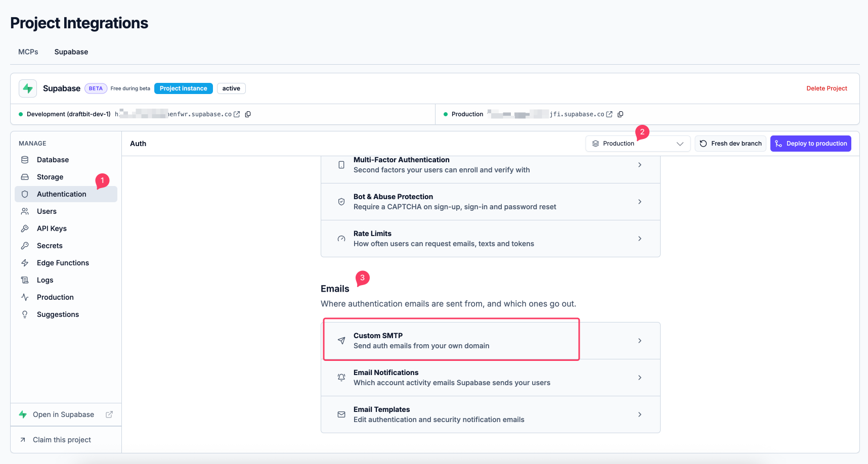Click the Emails section heading
The width and height of the screenshot is (868, 464).
point(335,289)
